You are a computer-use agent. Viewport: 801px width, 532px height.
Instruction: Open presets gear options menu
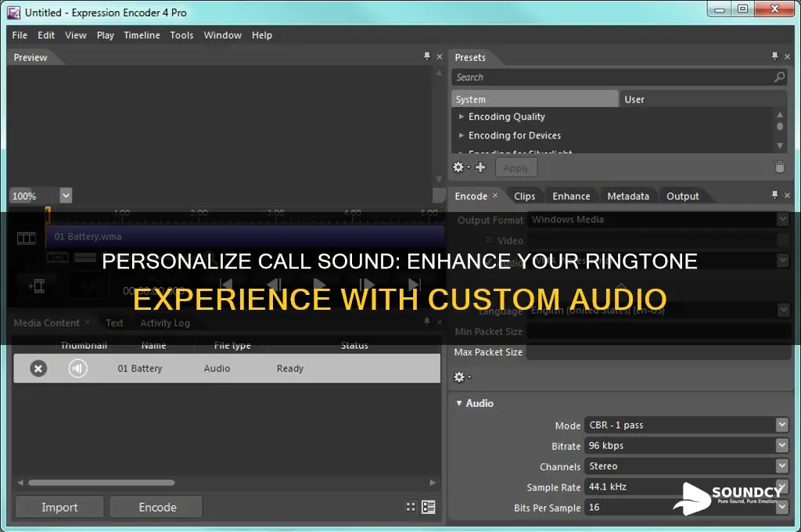pos(460,167)
